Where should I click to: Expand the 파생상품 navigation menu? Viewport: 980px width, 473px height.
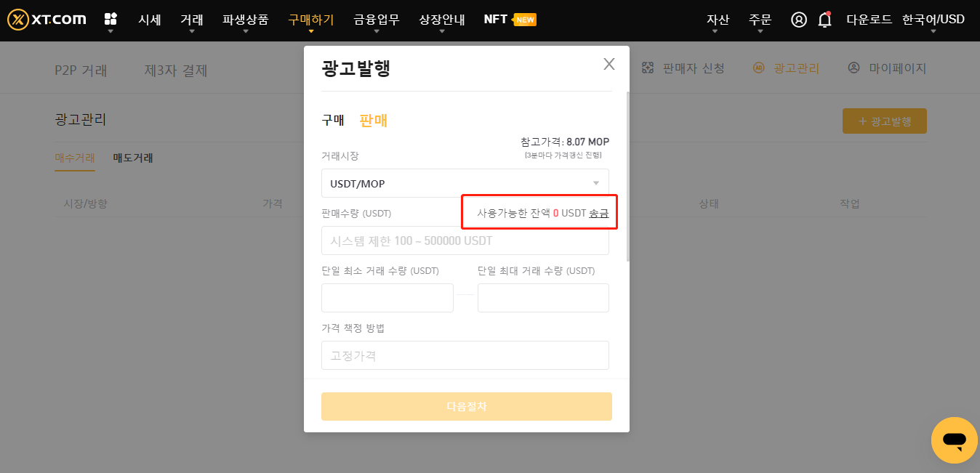click(x=246, y=20)
